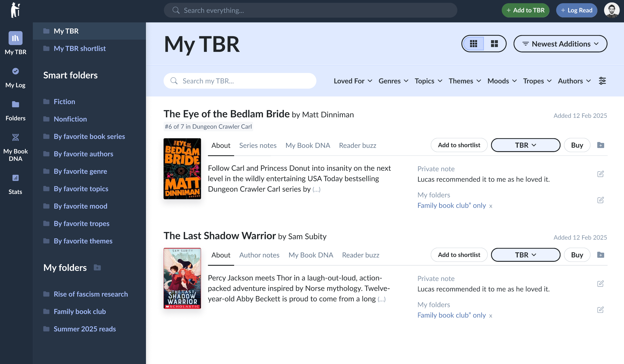
Task: Edit My folders for Bedlam Bride
Action: click(x=600, y=200)
